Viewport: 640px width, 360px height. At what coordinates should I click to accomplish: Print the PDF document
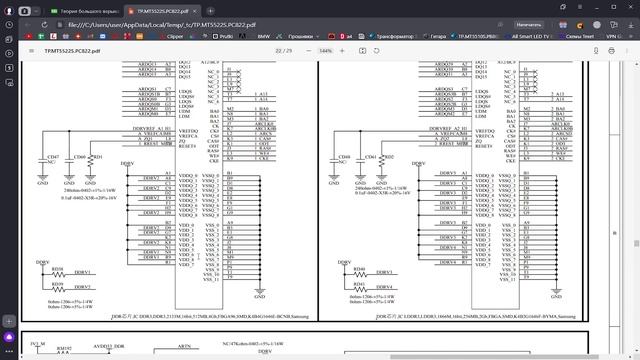611,51
